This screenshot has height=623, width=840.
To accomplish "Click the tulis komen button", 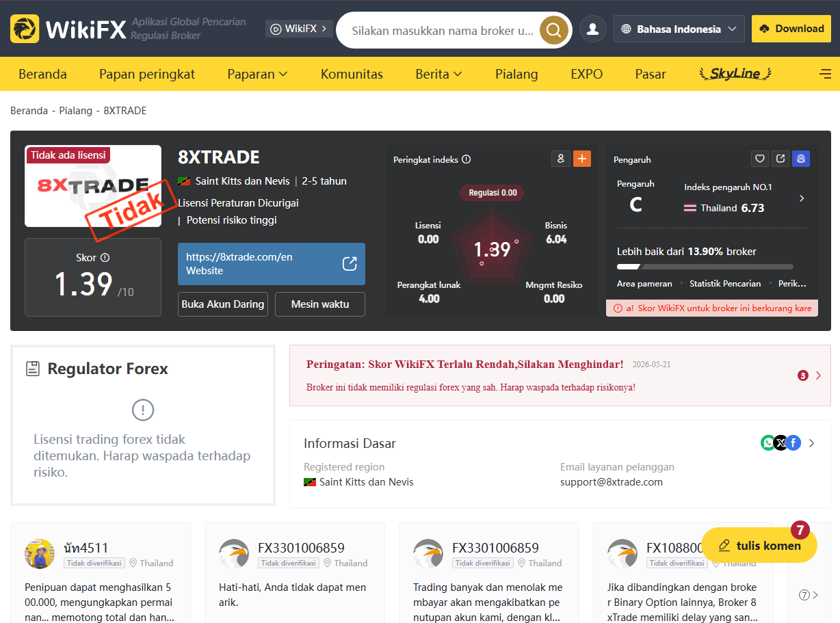I will click(759, 545).
